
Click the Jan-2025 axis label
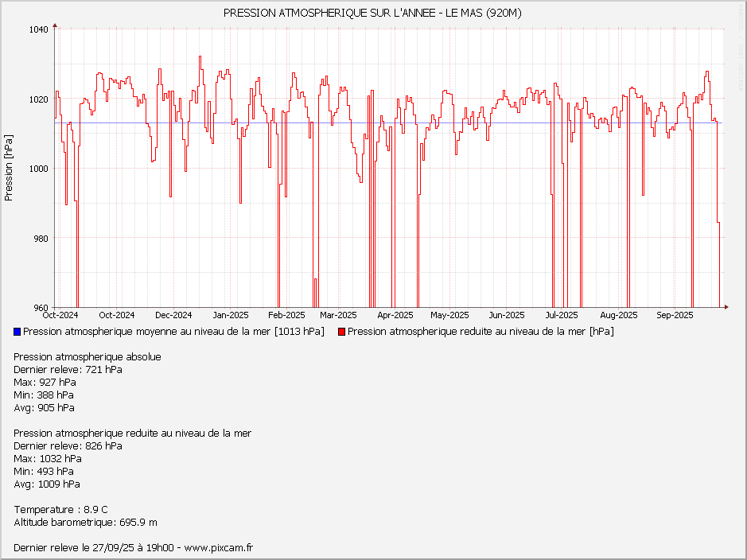[x=231, y=315]
